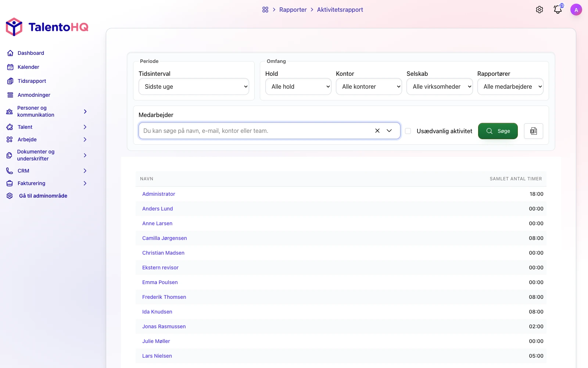This screenshot has width=588, height=368.
Task: Click the green Søge button
Action: click(498, 131)
